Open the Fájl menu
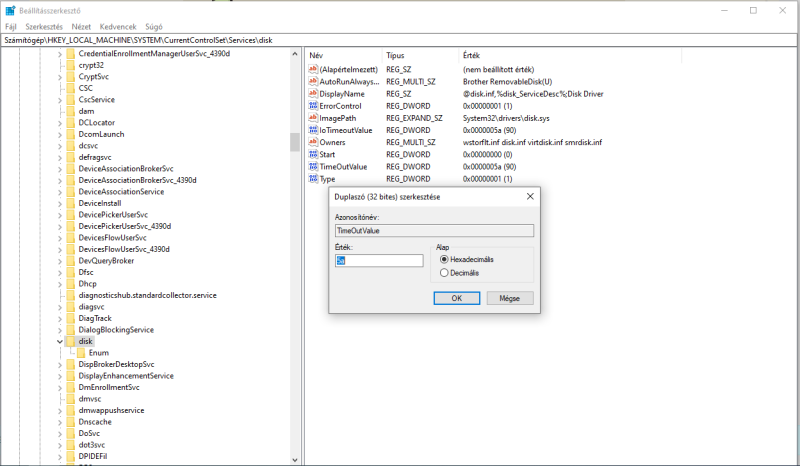This screenshot has height=466, width=800. pos(11,27)
